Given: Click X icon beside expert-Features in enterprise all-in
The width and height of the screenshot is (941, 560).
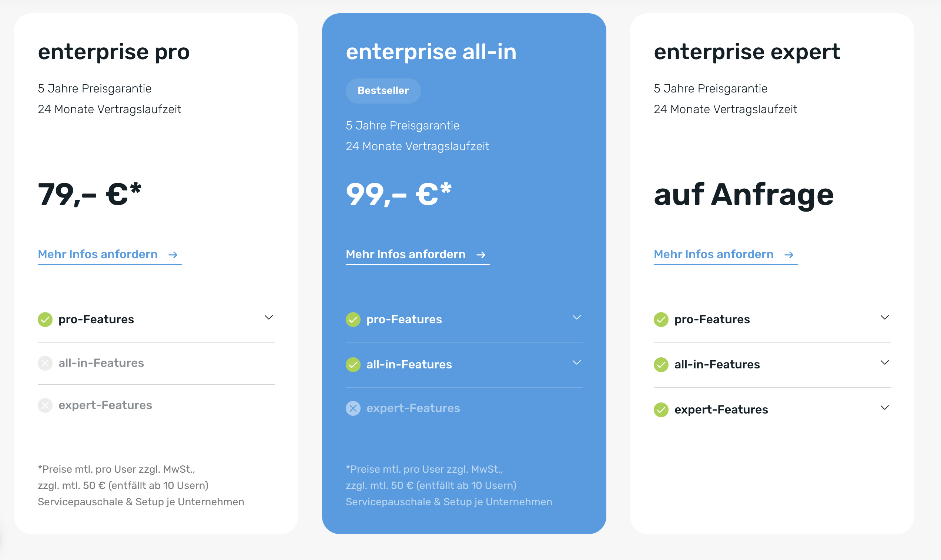Looking at the screenshot, I should tap(353, 408).
